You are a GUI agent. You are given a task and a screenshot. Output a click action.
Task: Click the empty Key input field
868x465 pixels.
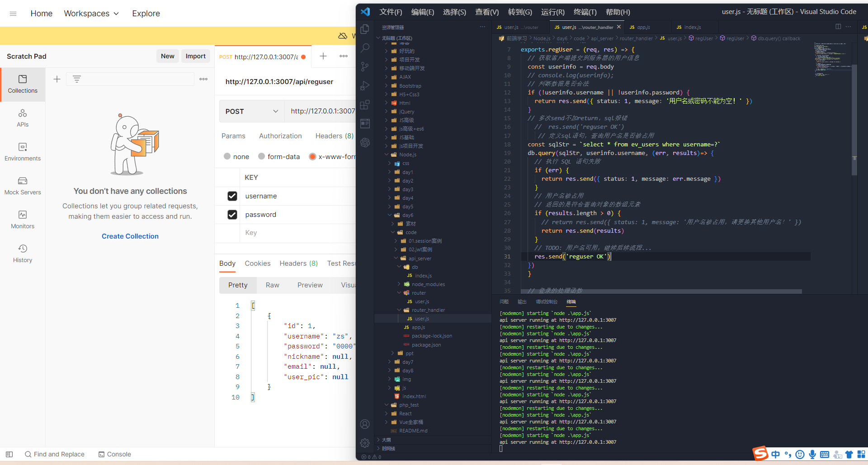[298, 233]
